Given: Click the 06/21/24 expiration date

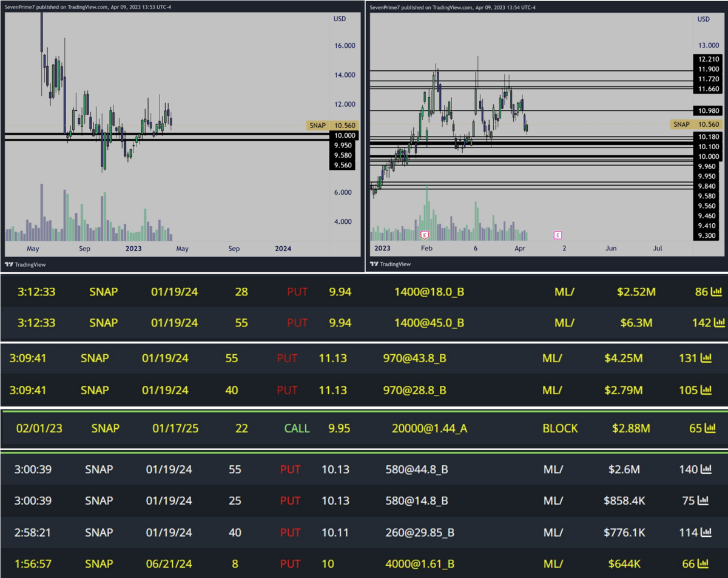Looking at the screenshot, I should pos(169,563).
